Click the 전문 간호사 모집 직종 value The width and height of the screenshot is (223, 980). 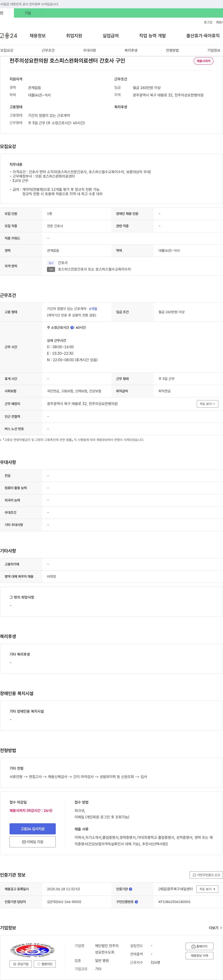[55, 226]
